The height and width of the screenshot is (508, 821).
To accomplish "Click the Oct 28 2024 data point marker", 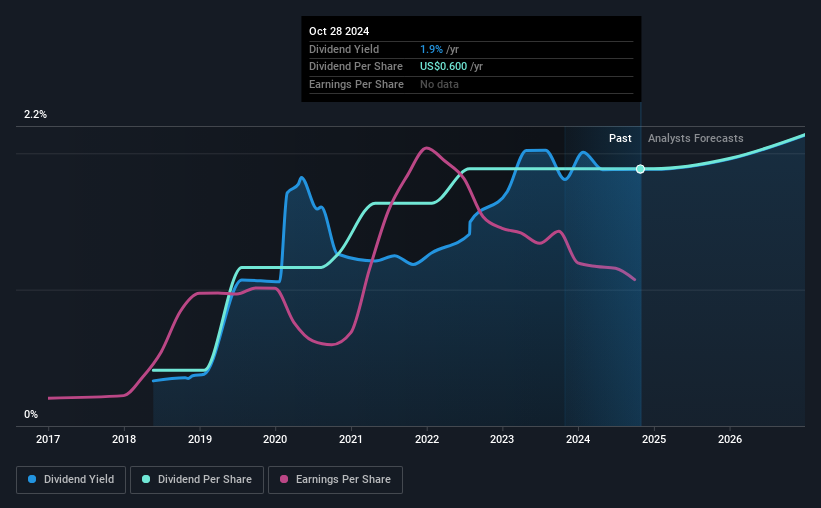I will click(x=640, y=169).
